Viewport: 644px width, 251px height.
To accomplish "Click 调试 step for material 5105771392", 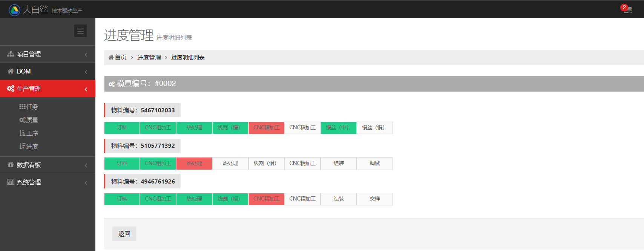I will pos(375,164).
